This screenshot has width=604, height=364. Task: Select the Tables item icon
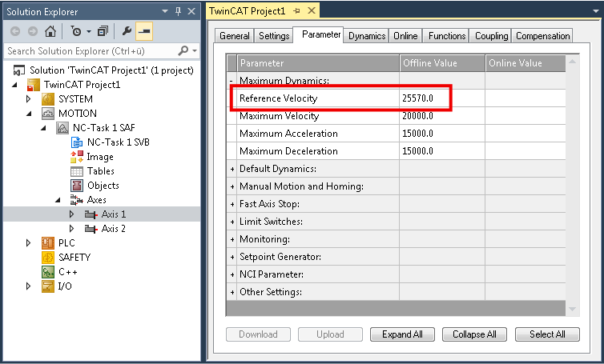(x=77, y=171)
